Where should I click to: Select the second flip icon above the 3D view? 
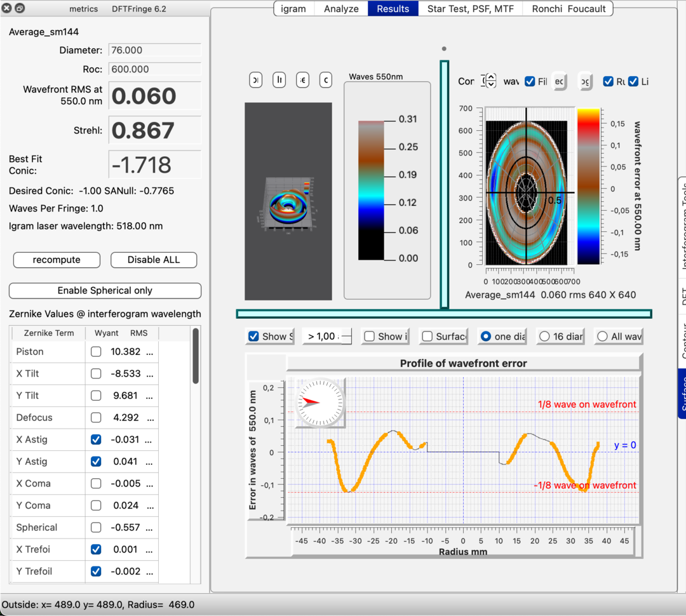279,79
